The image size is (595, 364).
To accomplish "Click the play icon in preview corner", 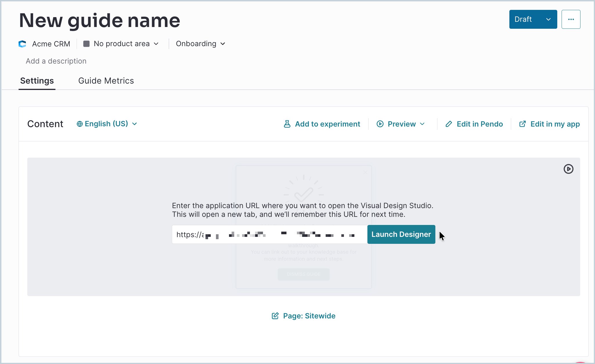I will pos(568,169).
